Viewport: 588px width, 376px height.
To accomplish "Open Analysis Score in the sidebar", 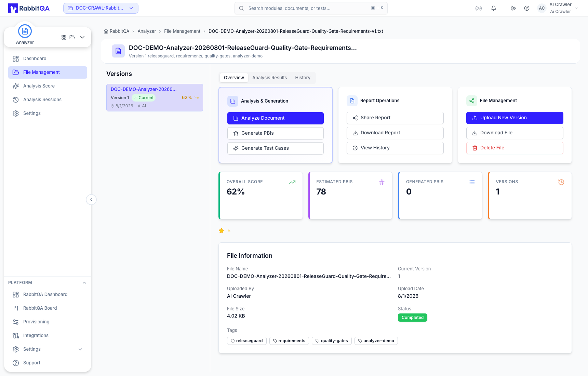I will coord(48,86).
